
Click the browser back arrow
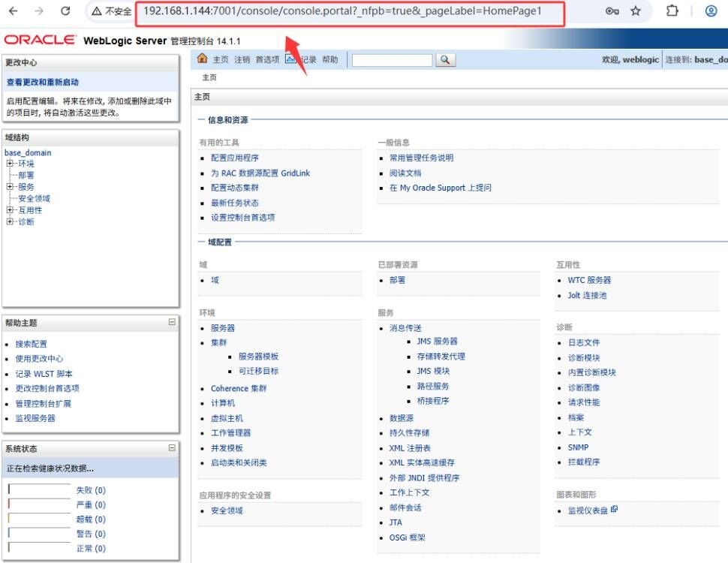pyautogui.click(x=13, y=11)
